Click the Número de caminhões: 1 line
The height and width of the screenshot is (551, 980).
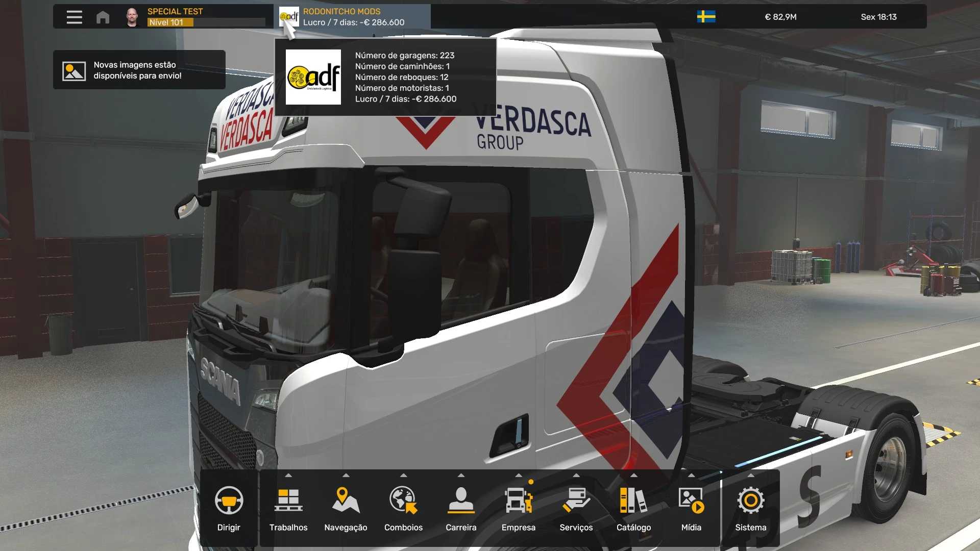[402, 66]
